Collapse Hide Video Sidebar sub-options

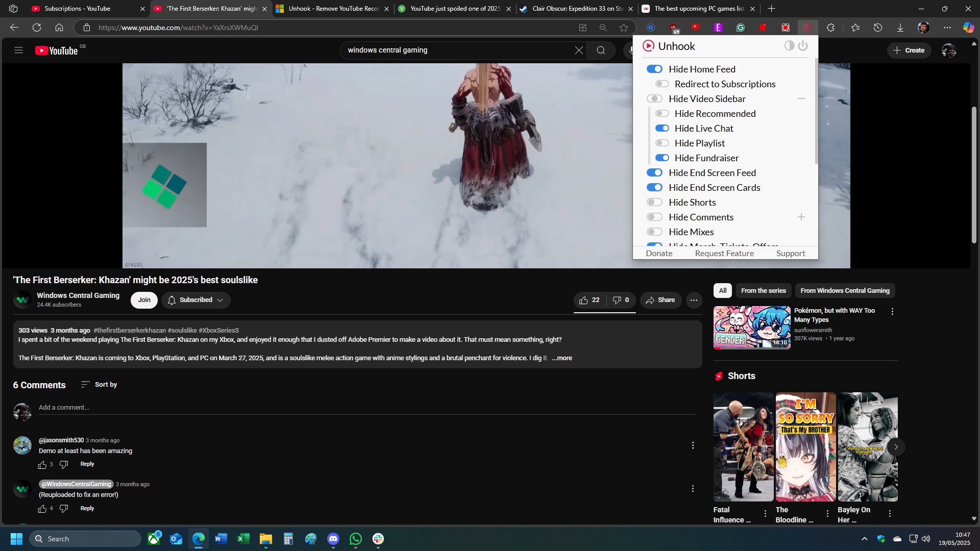pyautogui.click(x=801, y=98)
